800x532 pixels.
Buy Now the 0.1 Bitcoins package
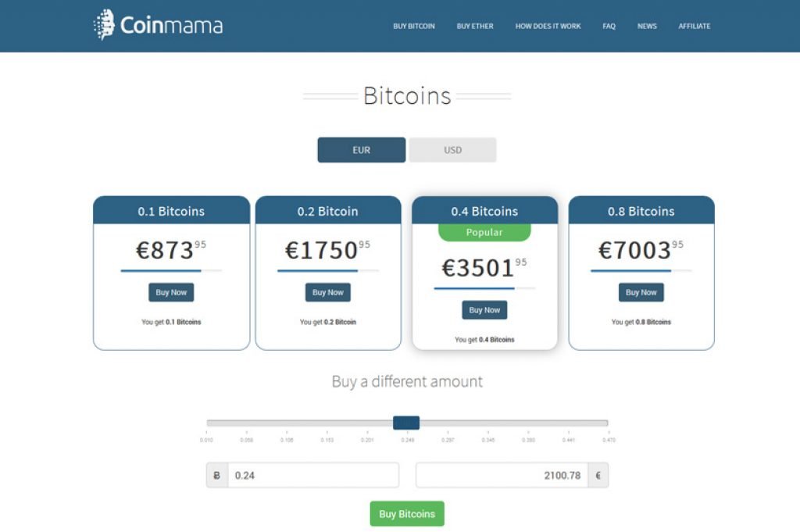171,292
